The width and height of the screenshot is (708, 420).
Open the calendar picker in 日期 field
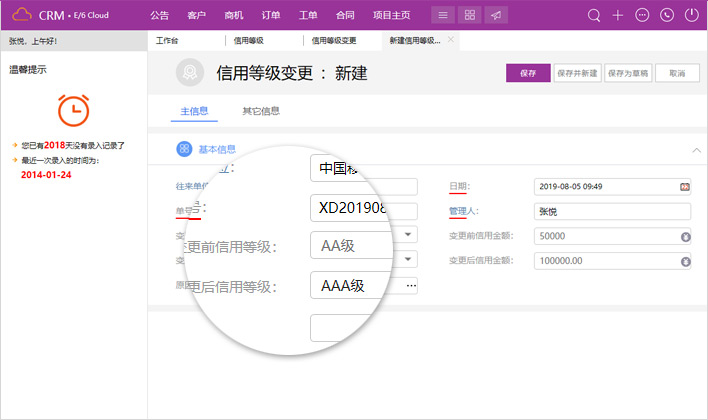[x=685, y=187]
